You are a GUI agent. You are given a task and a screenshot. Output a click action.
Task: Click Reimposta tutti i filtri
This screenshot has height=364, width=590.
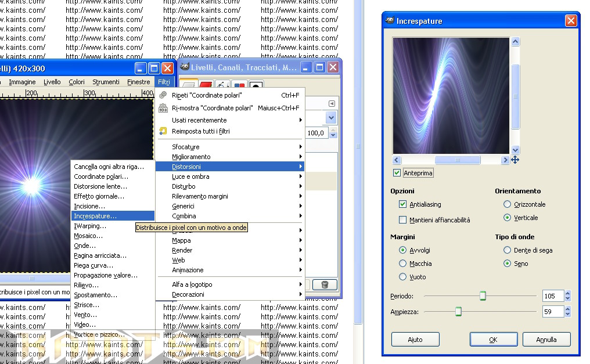coord(230,131)
